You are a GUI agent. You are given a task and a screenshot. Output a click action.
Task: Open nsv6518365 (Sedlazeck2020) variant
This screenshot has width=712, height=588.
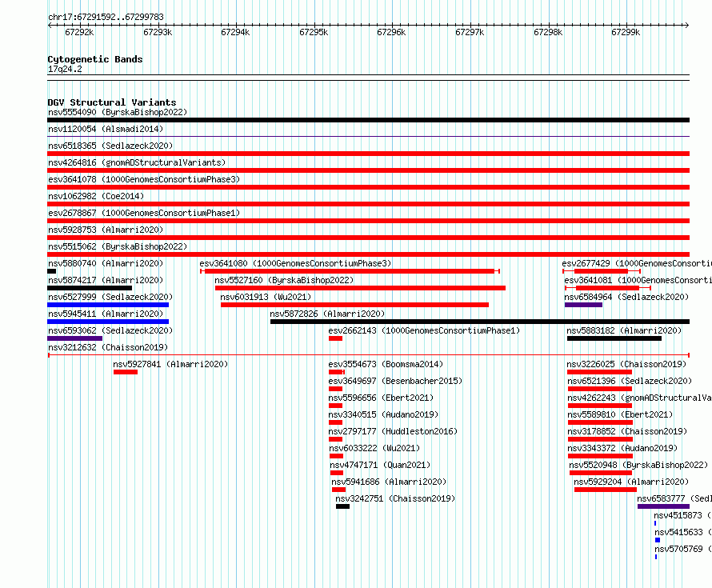click(110, 146)
